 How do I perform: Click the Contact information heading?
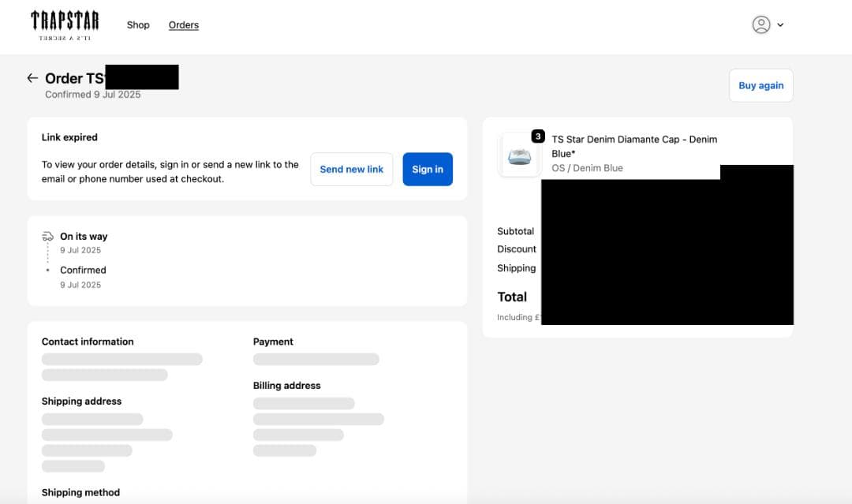point(88,342)
